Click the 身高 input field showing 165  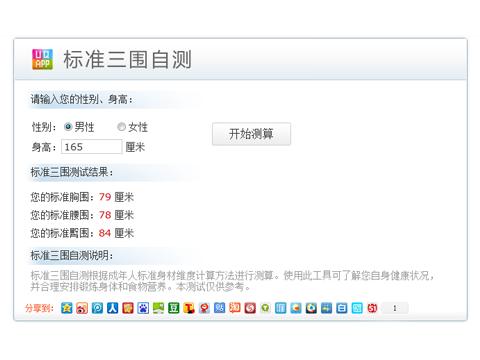click(92, 147)
